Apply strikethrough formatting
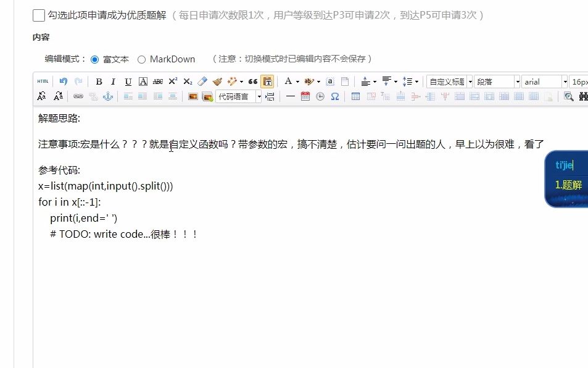Image resolution: width=588 pixels, height=368 pixels. [x=157, y=81]
